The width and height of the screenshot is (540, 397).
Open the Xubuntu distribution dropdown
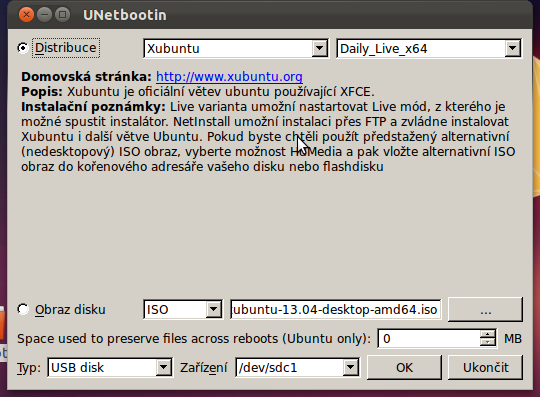236,49
